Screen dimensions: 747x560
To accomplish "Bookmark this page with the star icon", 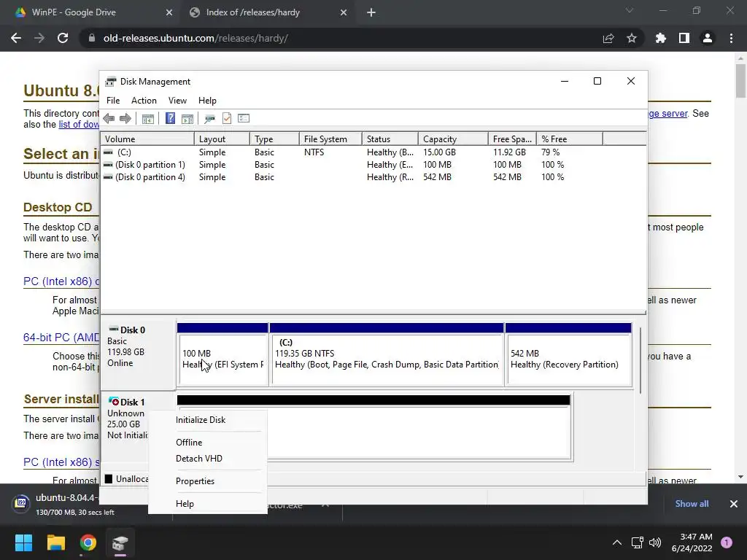I will (x=632, y=38).
